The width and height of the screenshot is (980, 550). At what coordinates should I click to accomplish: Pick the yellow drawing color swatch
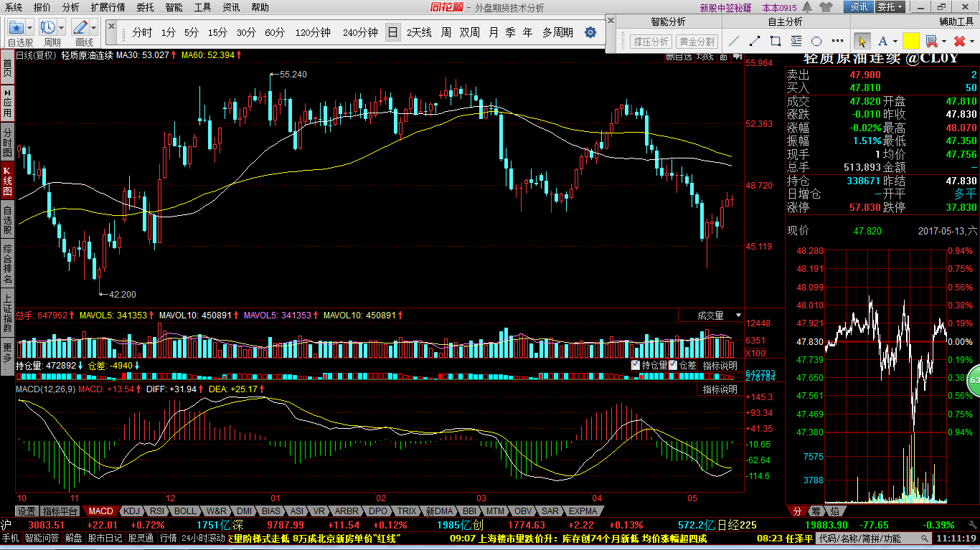[x=911, y=41]
